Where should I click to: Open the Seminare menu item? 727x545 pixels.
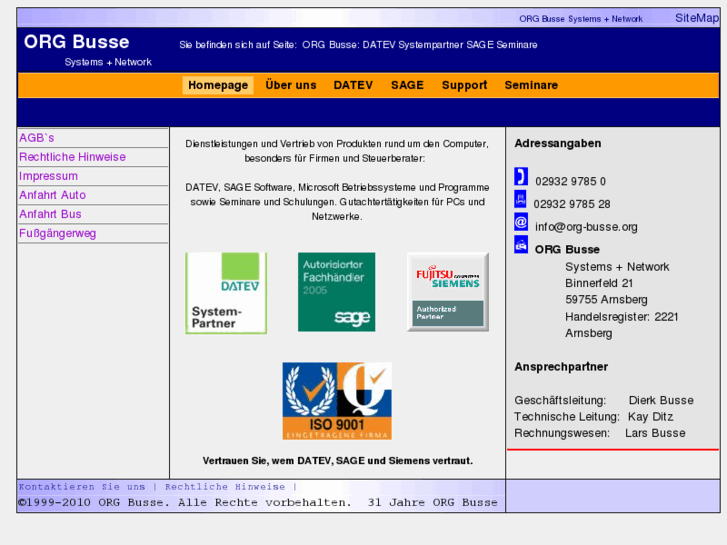click(x=531, y=85)
